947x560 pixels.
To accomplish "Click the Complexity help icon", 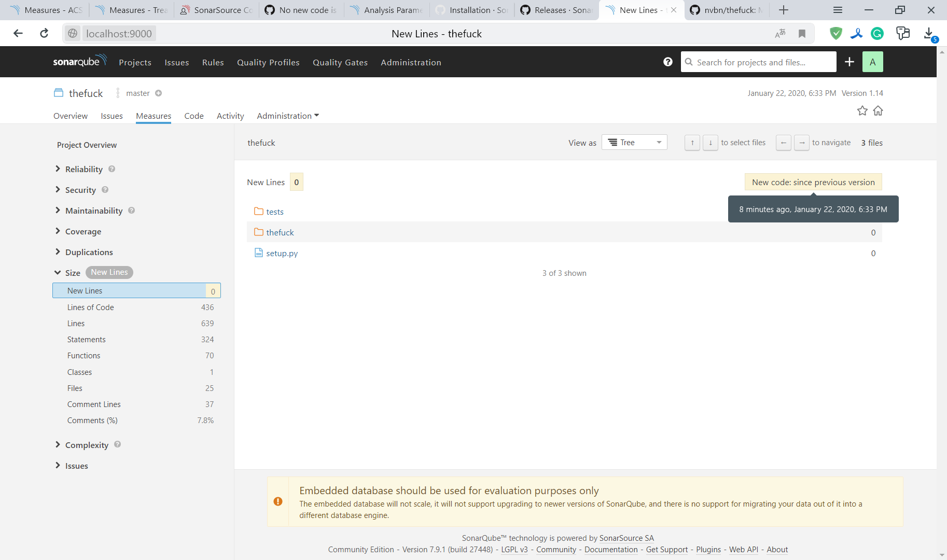I will [x=117, y=444].
